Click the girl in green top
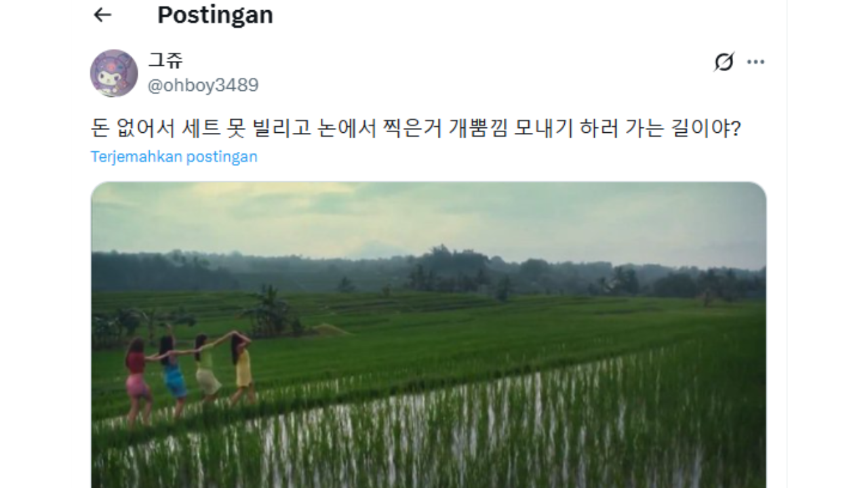This screenshot has height=488, width=868. pos(206,369)
